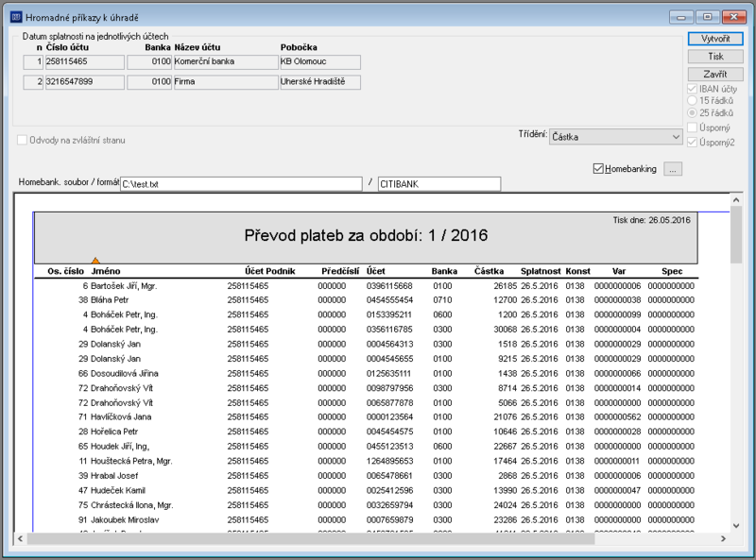Open the homebanking browse (...) button

[x=673, y=169]
